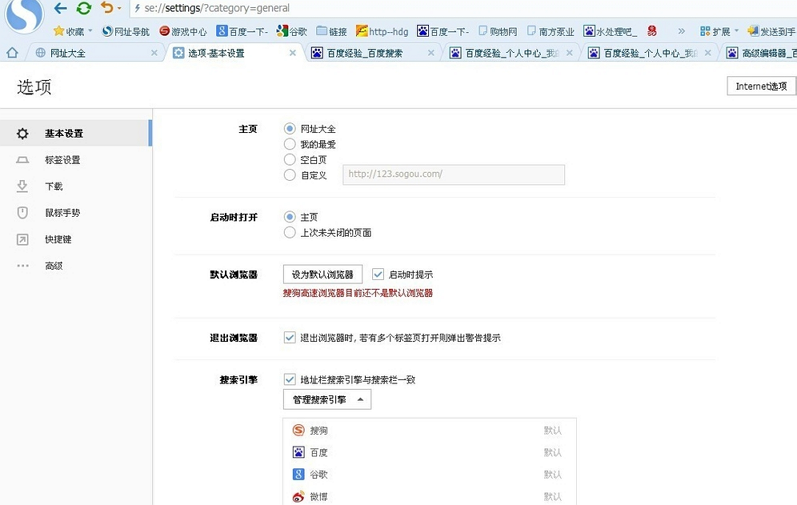Click the Internet选项 button

pyautogui.click(x=761, y=86)
